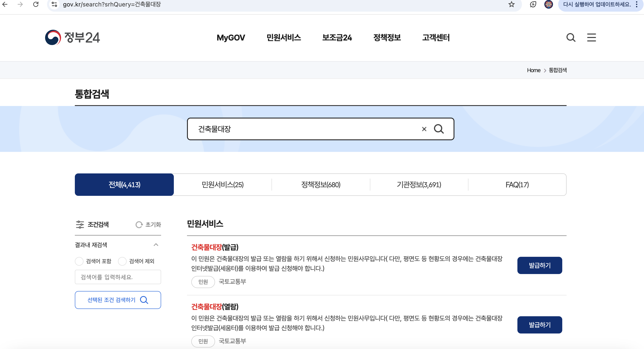Image resolution: width=644 pixels, height=349 pixels.
Task: Open header search magnifier icon
Action: point(571,37)
